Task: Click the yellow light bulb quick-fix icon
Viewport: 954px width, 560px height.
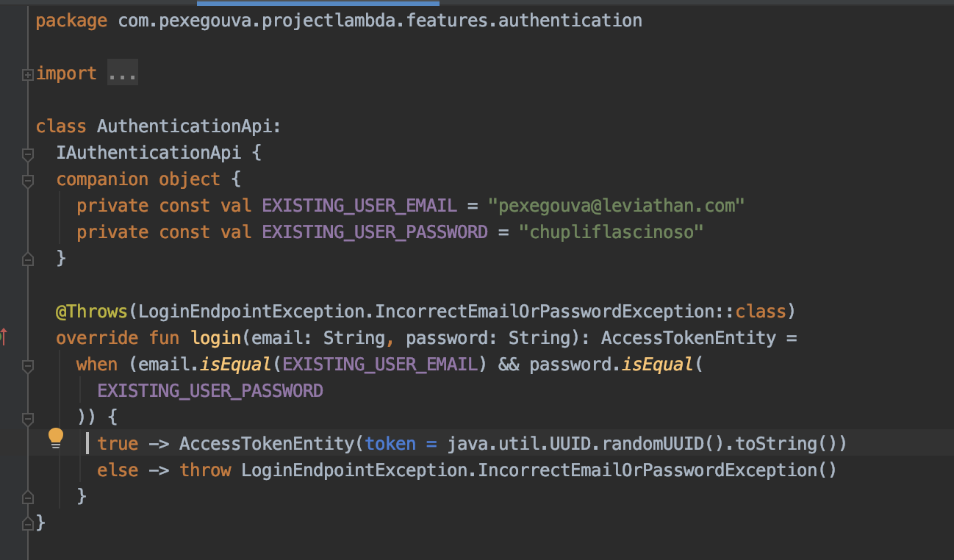Action: (x=56, y=438)
